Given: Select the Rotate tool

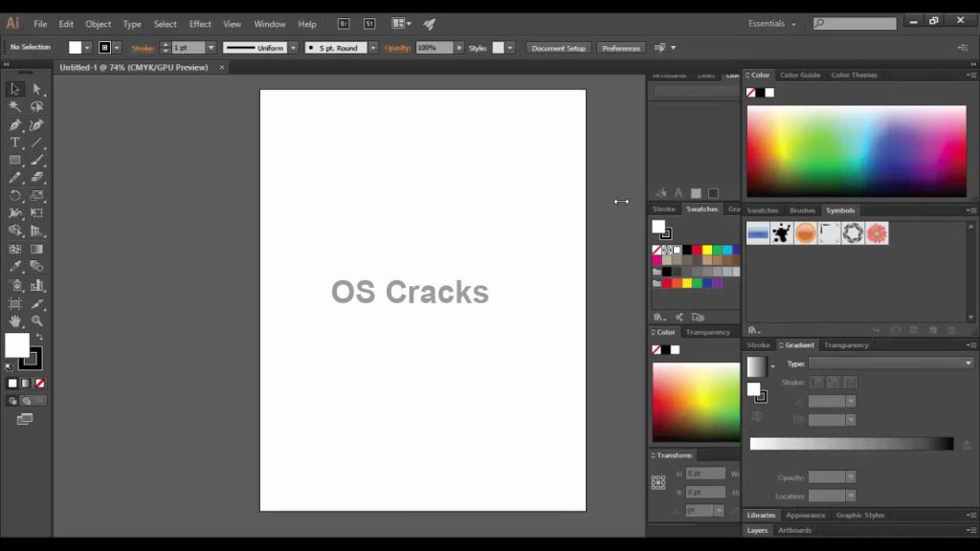Looking at the screenshot, I should [x=15, y=195].
